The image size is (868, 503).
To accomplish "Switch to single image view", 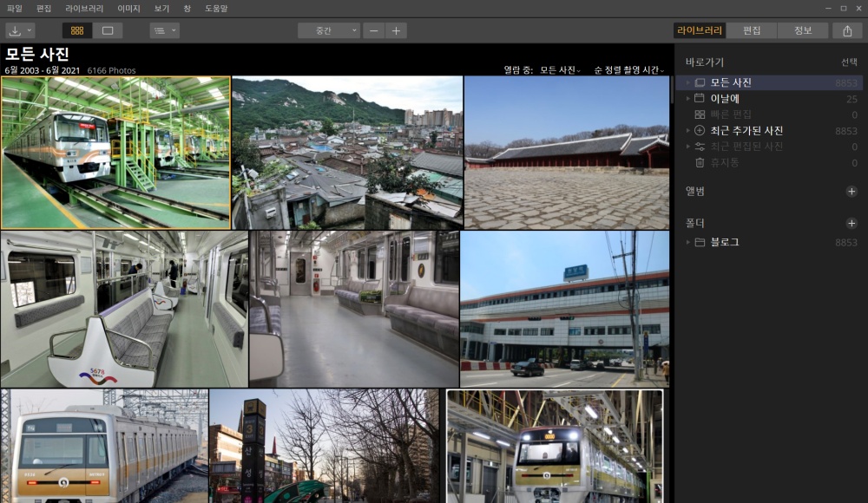I will pos(108,30).
